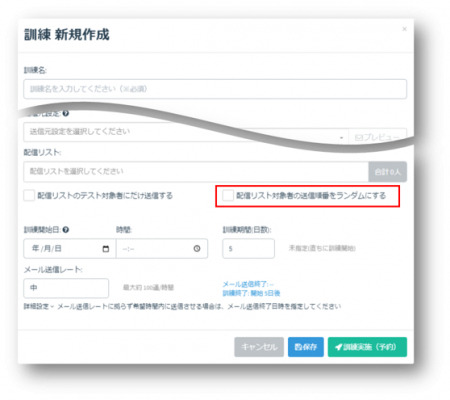Open the メール送信レート dropdown showing 中
The height and width of the screenshot is (400, 450).
(x=66, y=288)
